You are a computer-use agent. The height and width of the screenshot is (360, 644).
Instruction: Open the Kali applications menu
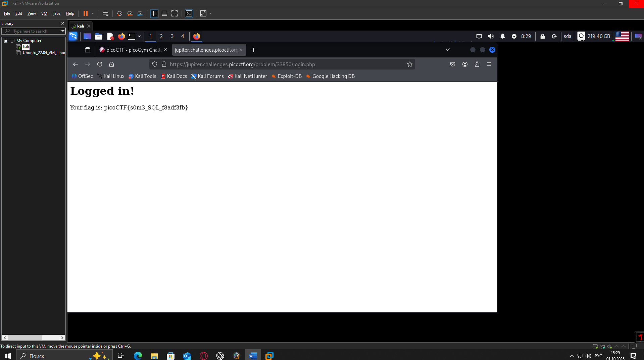(73, 36)
